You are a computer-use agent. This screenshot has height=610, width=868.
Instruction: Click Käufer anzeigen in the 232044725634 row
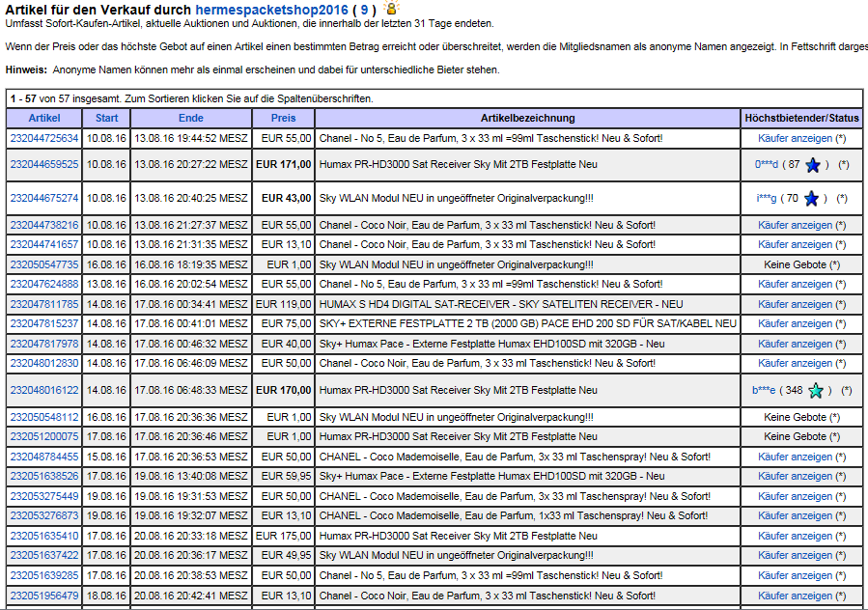pyautogui.click(x=795, y=138)
